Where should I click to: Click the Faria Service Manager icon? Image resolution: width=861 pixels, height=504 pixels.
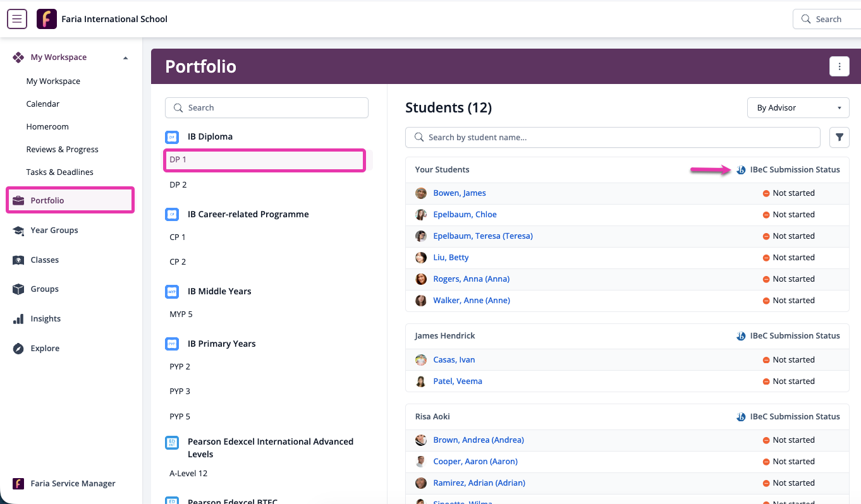(18, 484)
